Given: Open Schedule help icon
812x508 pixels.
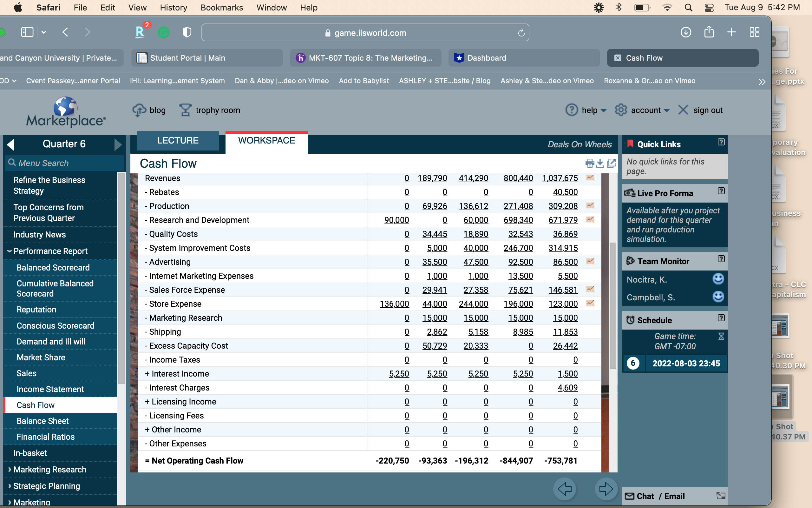Looking at the screenshot, I should (721, 318).
